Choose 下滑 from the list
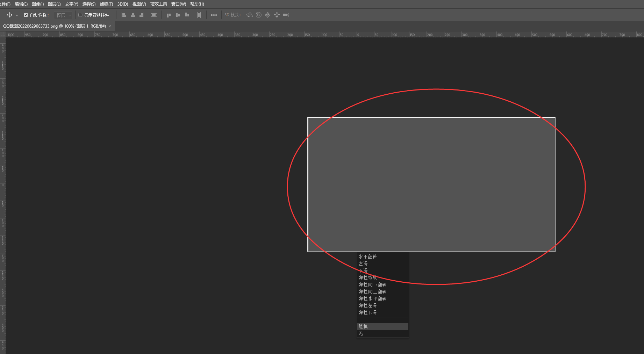 pyautogui.click(x=382, y=270)
